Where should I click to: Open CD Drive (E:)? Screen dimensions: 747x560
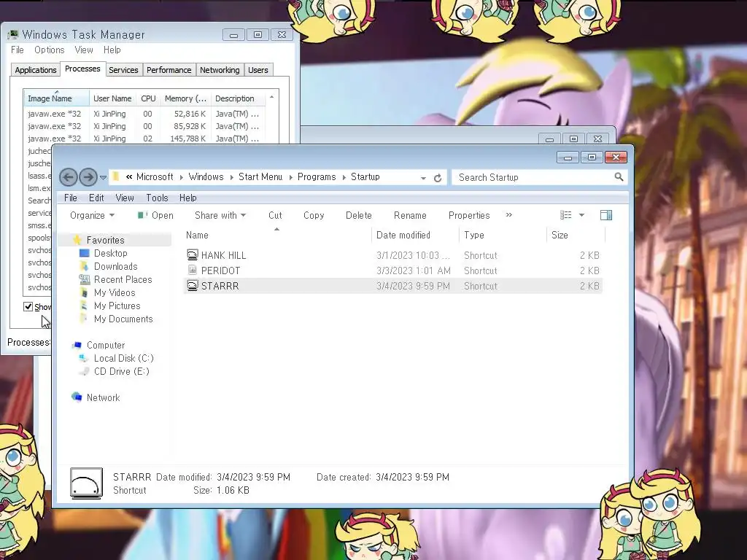pyautogui.click(x=122, y=371)
